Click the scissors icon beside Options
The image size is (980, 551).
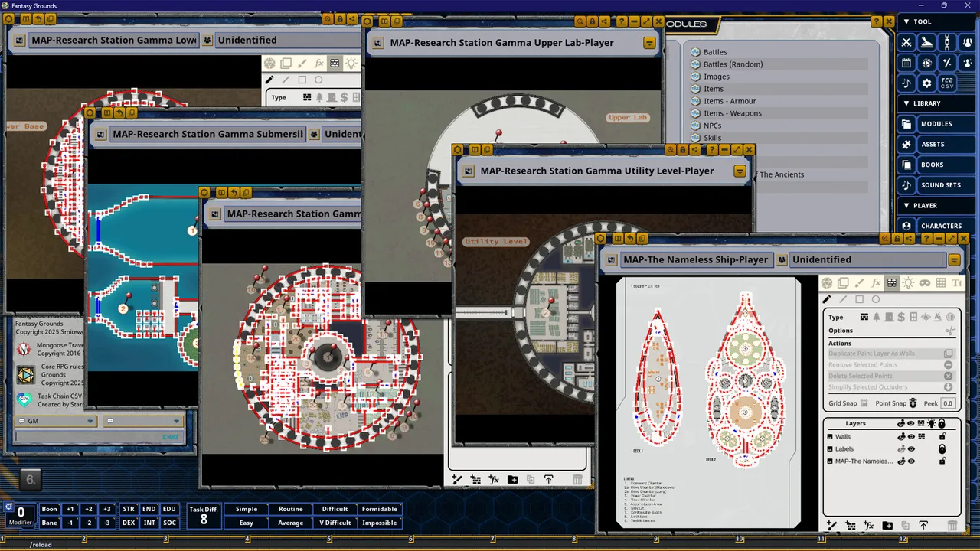click(949, 331)
